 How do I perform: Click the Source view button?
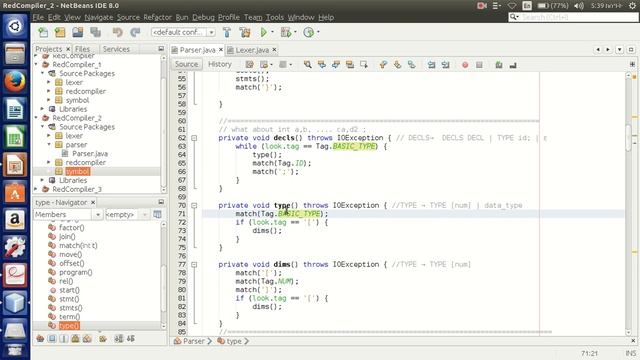pos(187,64)
